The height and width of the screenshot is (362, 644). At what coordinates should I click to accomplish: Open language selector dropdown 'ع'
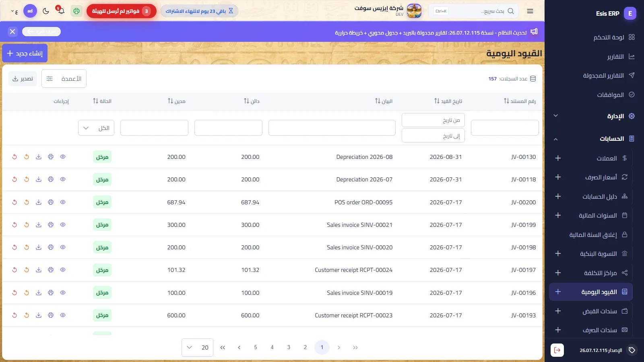(x=14, y=11)
